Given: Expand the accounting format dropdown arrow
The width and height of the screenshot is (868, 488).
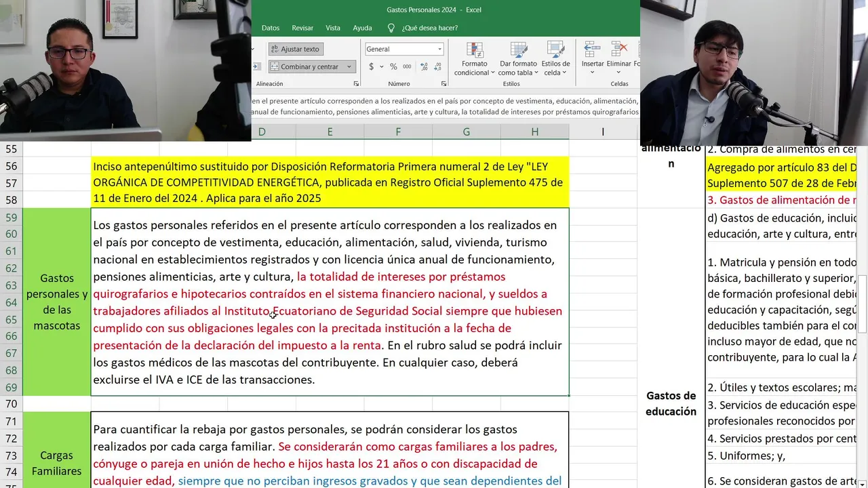Looking at the screenshot, I should [382, 66].
